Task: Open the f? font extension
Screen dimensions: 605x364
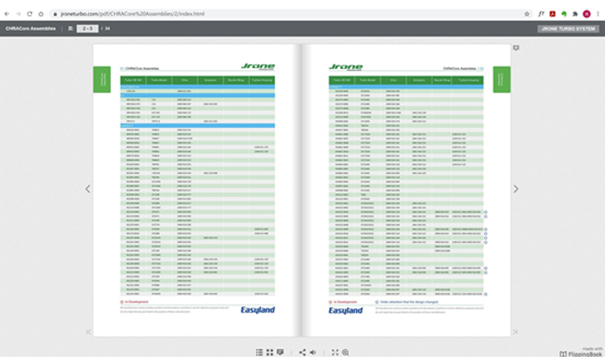Action: [x=541, y=14]
